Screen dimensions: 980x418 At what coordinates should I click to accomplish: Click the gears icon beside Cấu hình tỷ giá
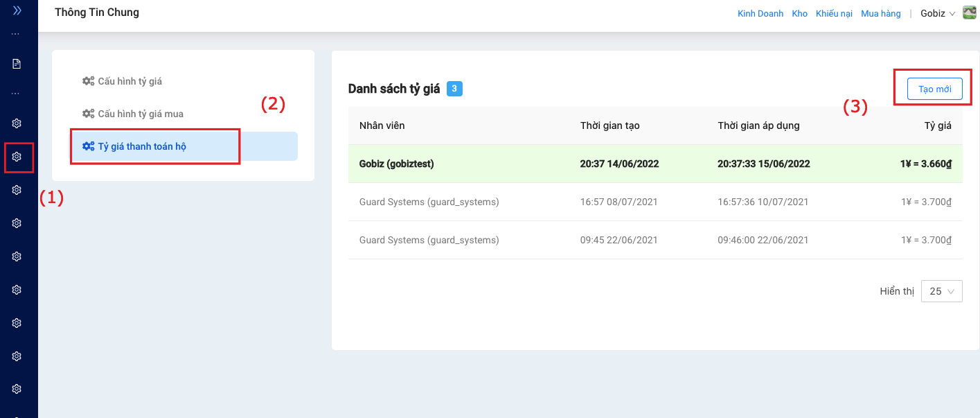click(x=88, y=81)
